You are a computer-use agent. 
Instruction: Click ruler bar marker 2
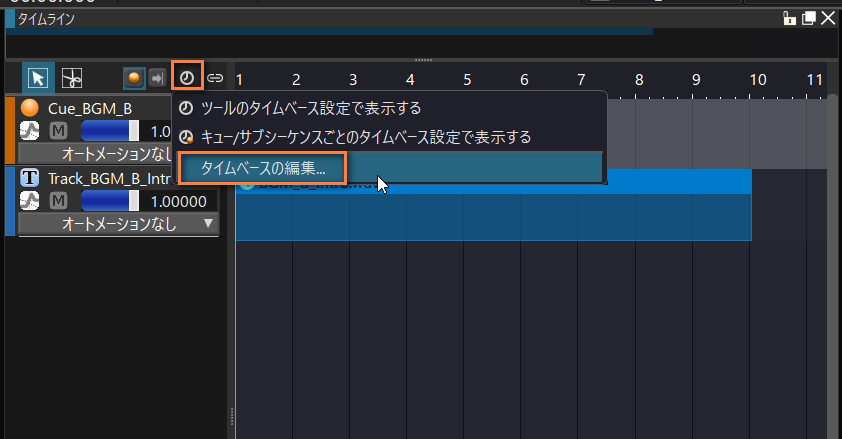(x=296, y=80)
